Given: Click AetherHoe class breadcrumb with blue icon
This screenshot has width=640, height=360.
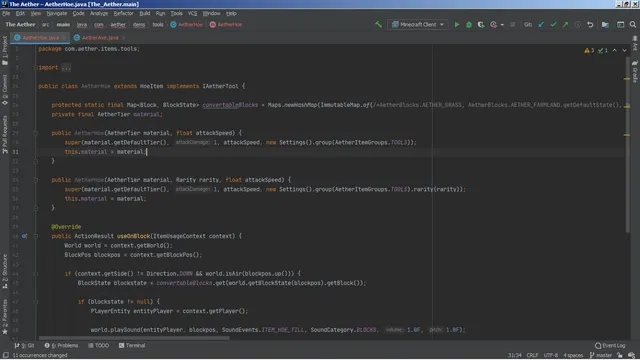Looking at the screenshot, I should point(186,24).
